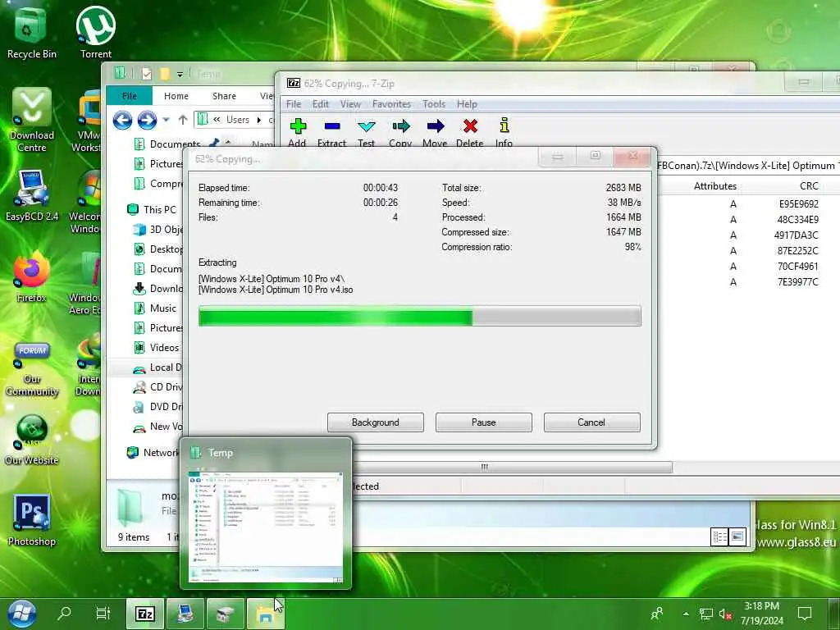
Task: Switch Explorer to large icons view
Action: tap(737, 536)
